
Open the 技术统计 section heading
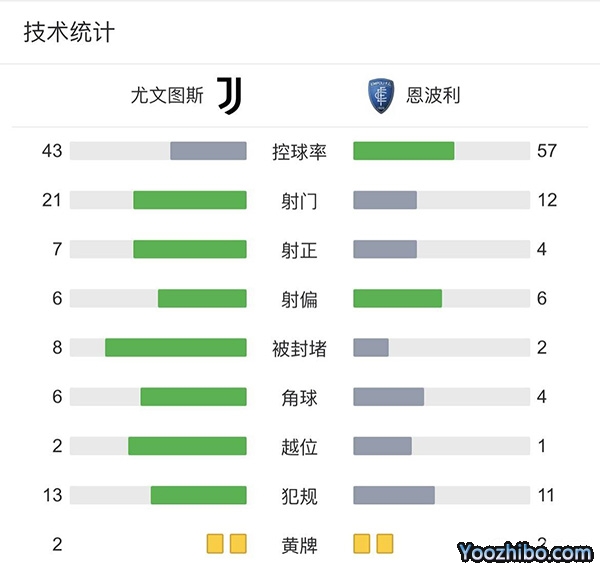point(69,32)
